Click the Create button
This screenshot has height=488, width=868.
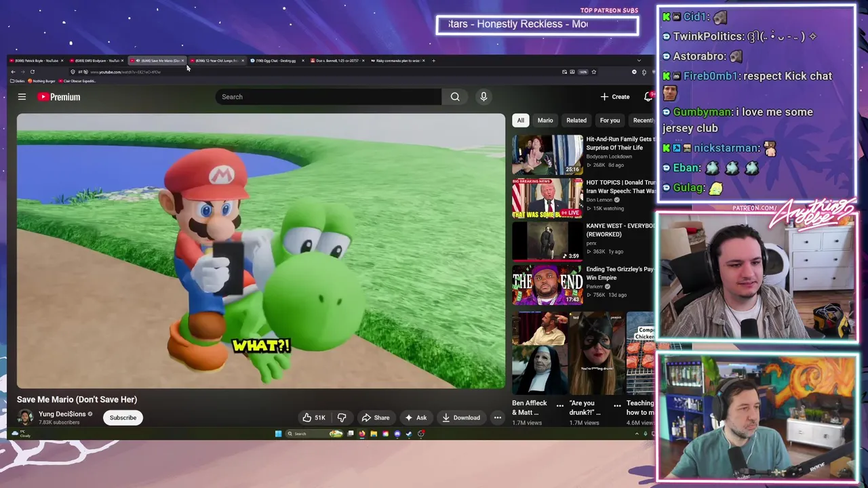(615, 97)
